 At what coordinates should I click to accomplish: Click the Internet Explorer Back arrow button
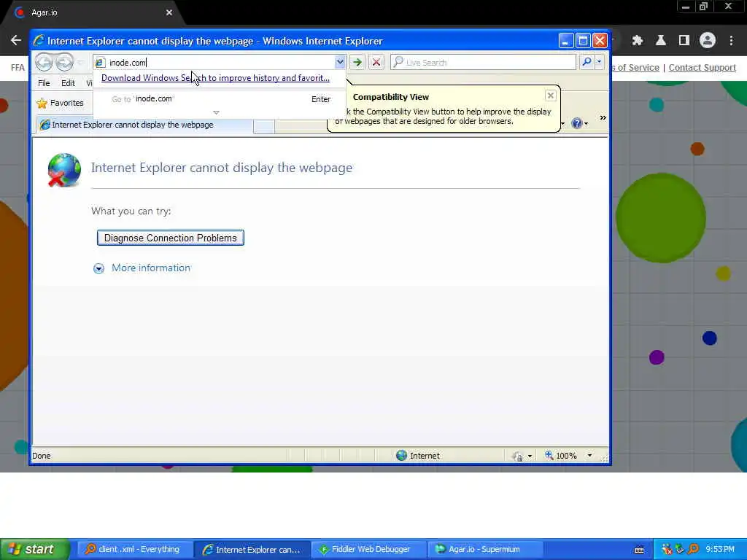point(44,63)
